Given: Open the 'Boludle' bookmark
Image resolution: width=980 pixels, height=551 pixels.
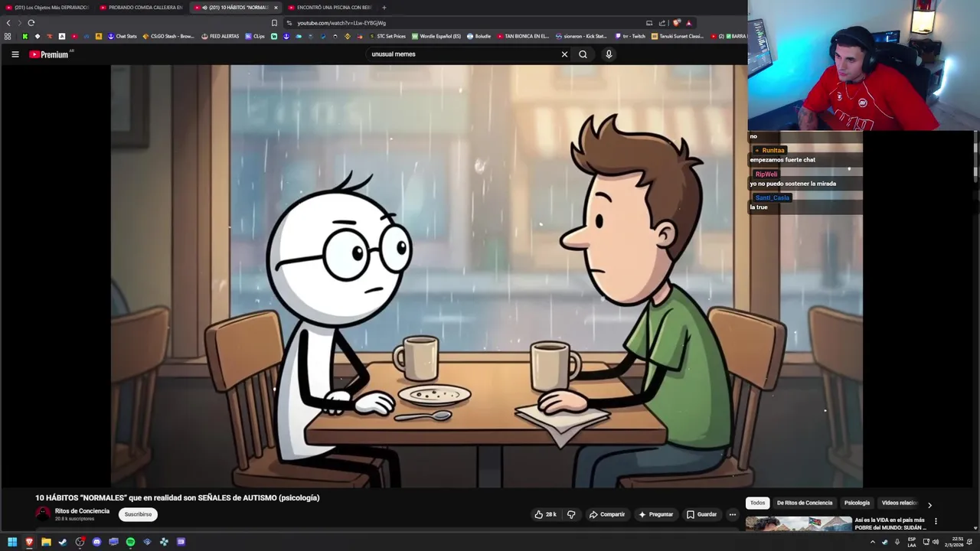Looking at the screenshot, I should tap(479, 36).
